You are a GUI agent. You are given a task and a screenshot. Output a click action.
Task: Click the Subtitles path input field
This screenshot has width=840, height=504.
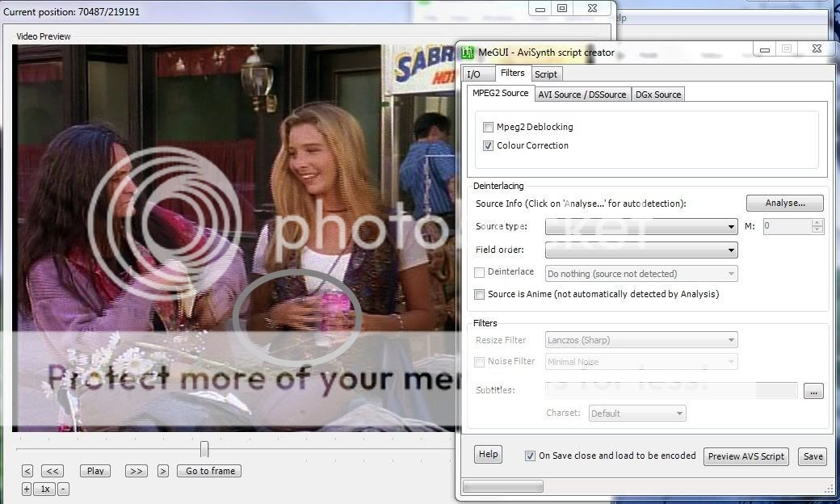[x=671, y=390]
